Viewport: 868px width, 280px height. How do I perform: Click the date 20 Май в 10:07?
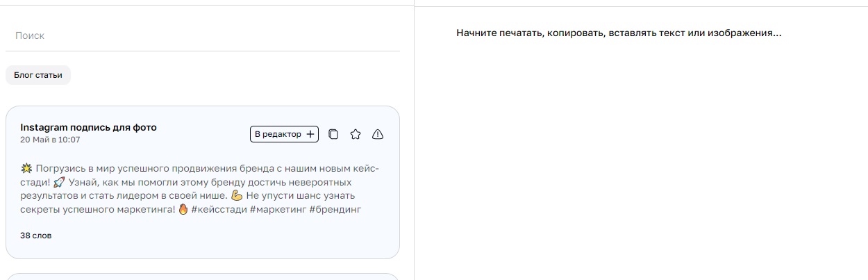click(50, 140)
